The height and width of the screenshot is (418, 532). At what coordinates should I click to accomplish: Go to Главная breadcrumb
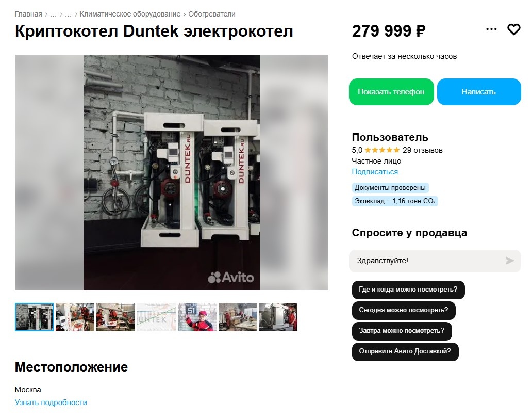click(28, 14)
